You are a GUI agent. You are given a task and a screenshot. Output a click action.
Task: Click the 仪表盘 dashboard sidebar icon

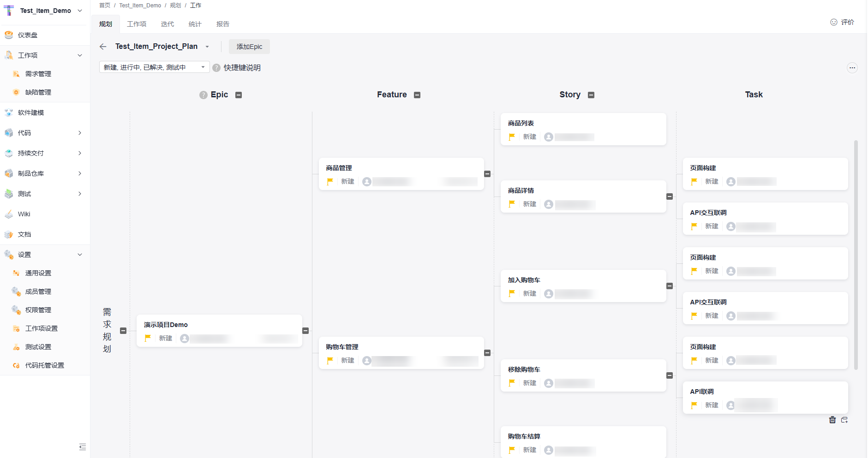[9, 35]
